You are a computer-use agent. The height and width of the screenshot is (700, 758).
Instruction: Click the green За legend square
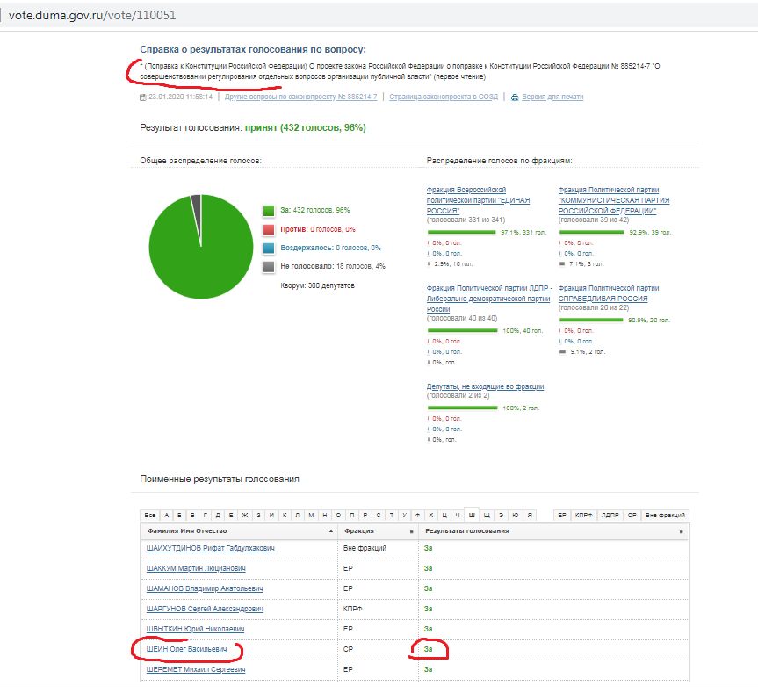tap(270, 210)
